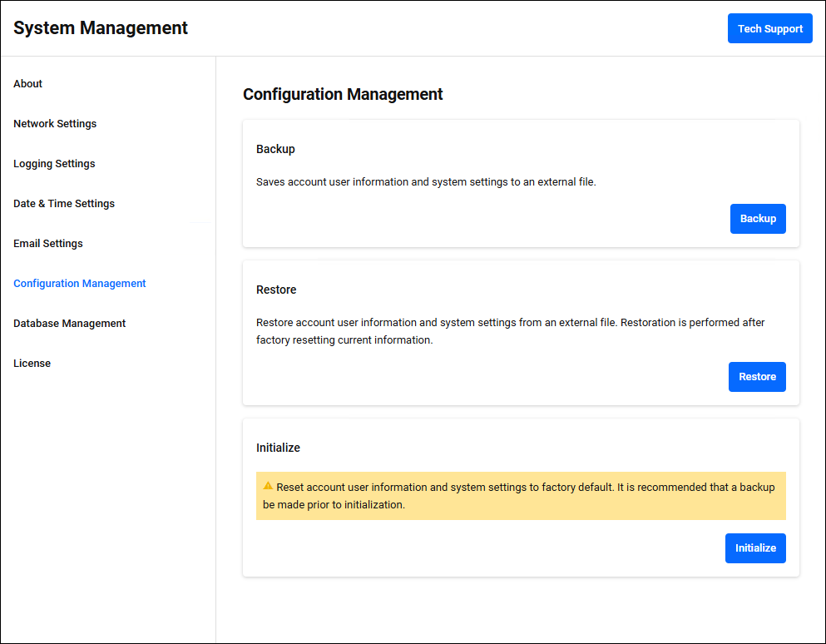Click the Restore card heading text
Image resolution: width=826 pixels, height=644 pixels.
pos(276,290)
